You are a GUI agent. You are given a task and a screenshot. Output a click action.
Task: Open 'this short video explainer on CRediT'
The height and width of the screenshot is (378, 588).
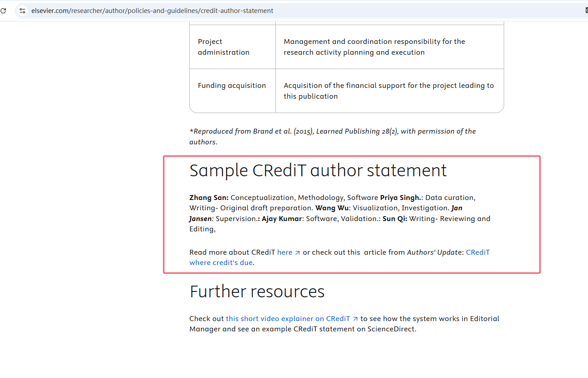click(287, 318)
